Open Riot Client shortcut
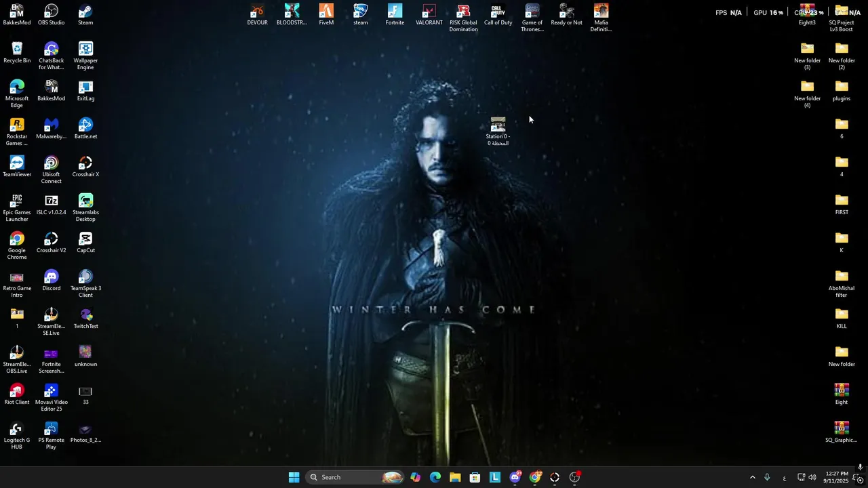Image resolution: width=868 pixels, height=488 pixels. (x=17, y=394)
